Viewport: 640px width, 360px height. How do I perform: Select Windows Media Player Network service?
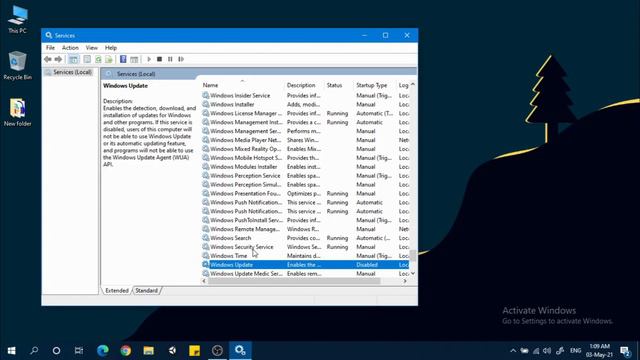[305, 140]
